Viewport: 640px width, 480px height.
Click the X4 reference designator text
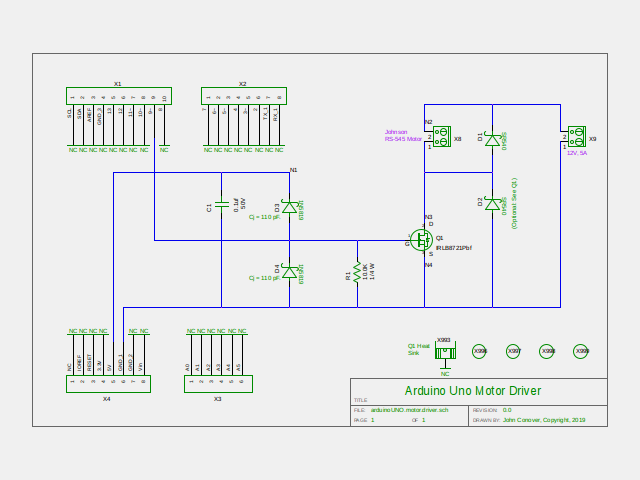107,399
